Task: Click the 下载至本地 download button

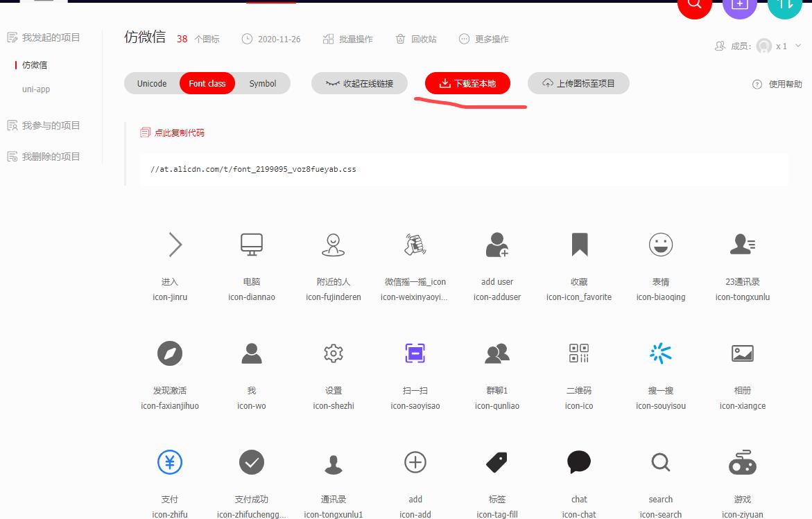Action: pos(467,83)
